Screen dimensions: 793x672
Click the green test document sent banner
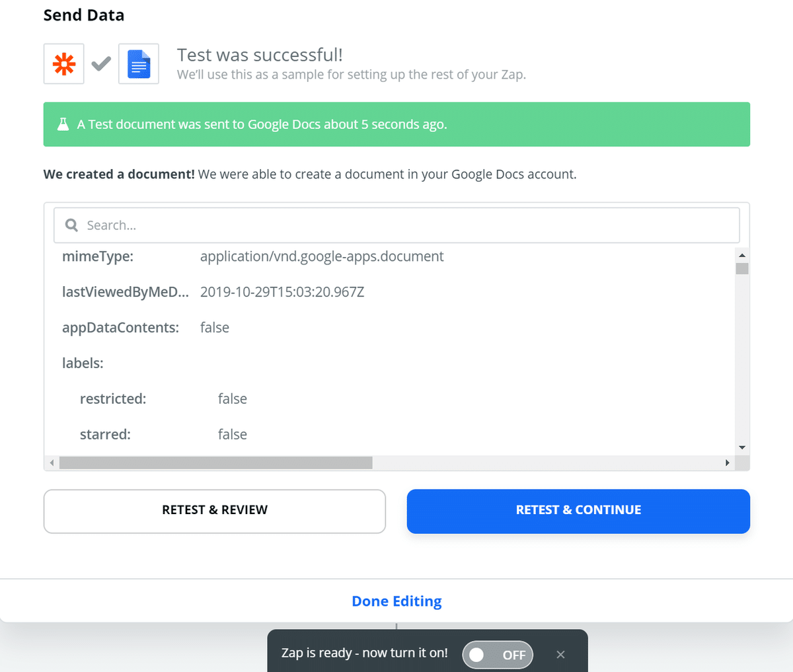pos(397,124)
